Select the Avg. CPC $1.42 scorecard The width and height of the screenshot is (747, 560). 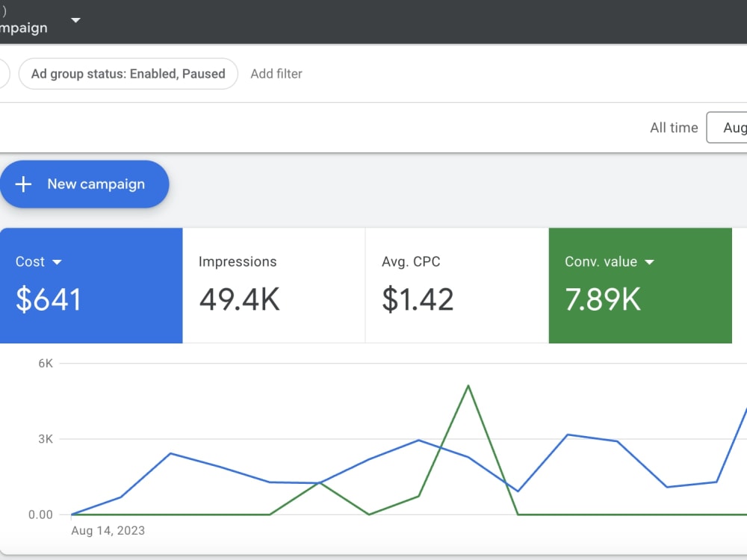457,285
